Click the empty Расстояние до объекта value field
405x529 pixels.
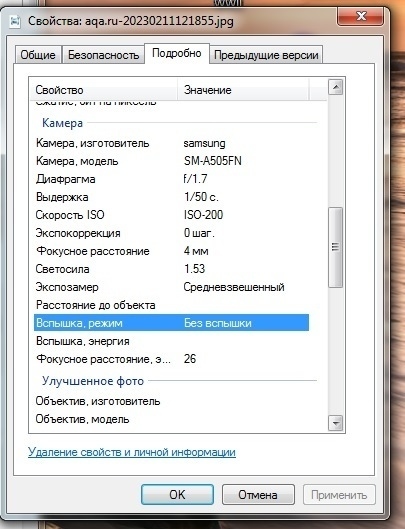pyautogui.click(x=246, y=305)
